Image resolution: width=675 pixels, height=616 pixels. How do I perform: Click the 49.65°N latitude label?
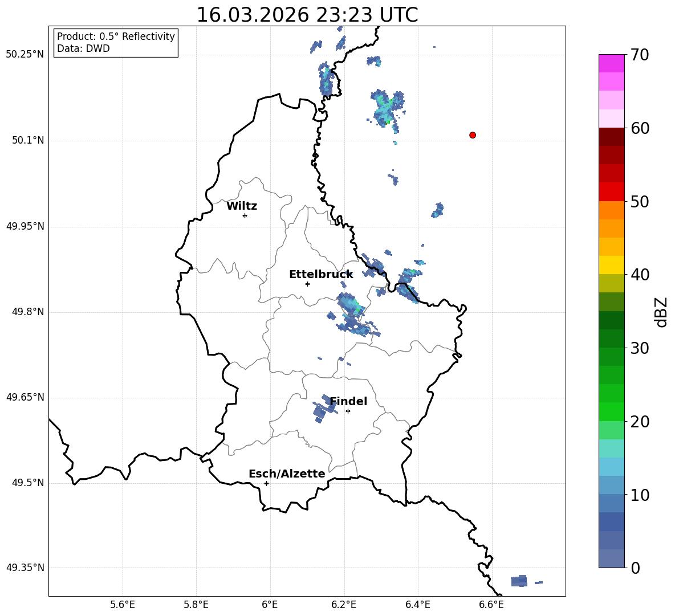point(25,397)
